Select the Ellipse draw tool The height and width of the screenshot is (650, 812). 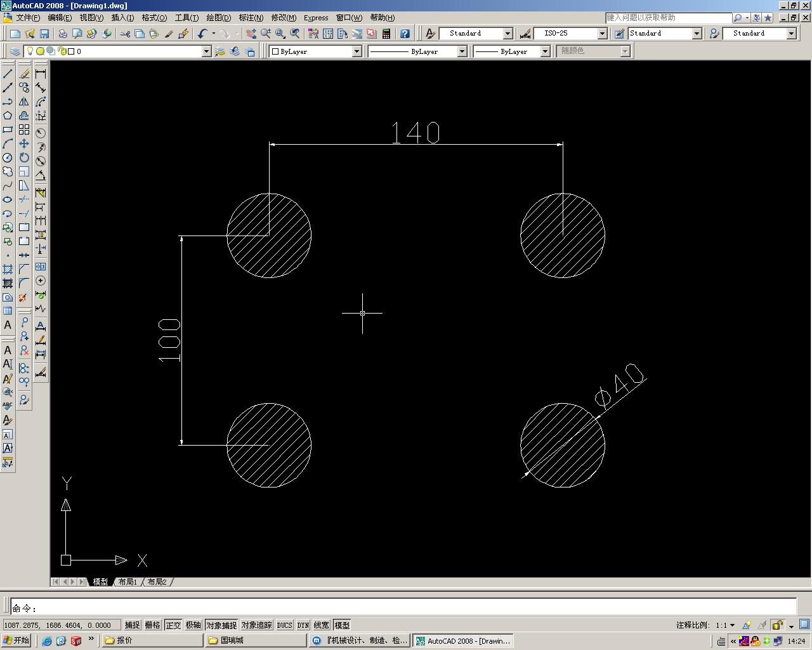coord(8,199)
